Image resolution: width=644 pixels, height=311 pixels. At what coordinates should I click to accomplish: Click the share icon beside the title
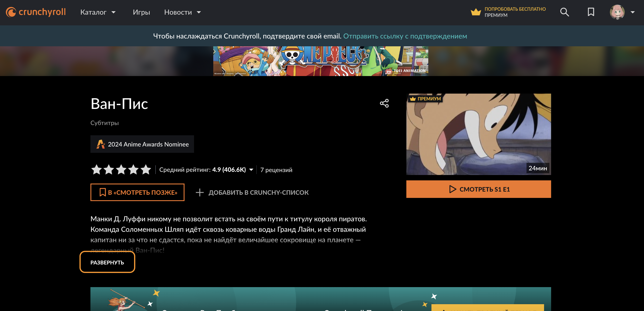(384, 103)
